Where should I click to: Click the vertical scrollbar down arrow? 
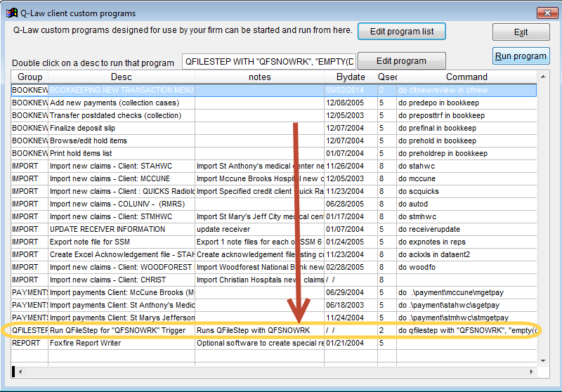(543, 360)
